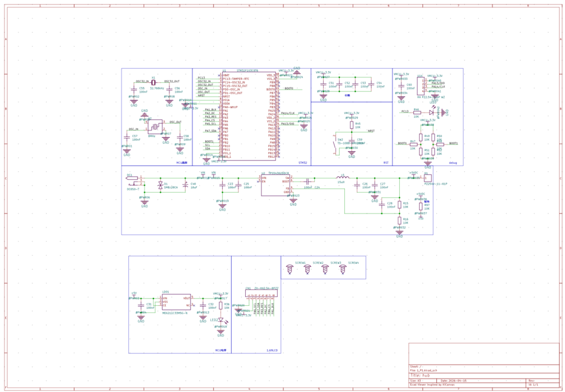Select capacitor C57 symbol
The height and width of the screenshot is (392, 565).
tap(127, 137)
